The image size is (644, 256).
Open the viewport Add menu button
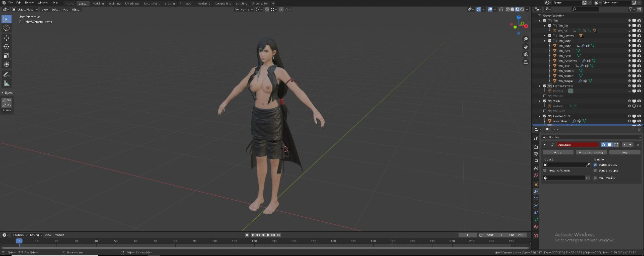(x=65, y=9)
